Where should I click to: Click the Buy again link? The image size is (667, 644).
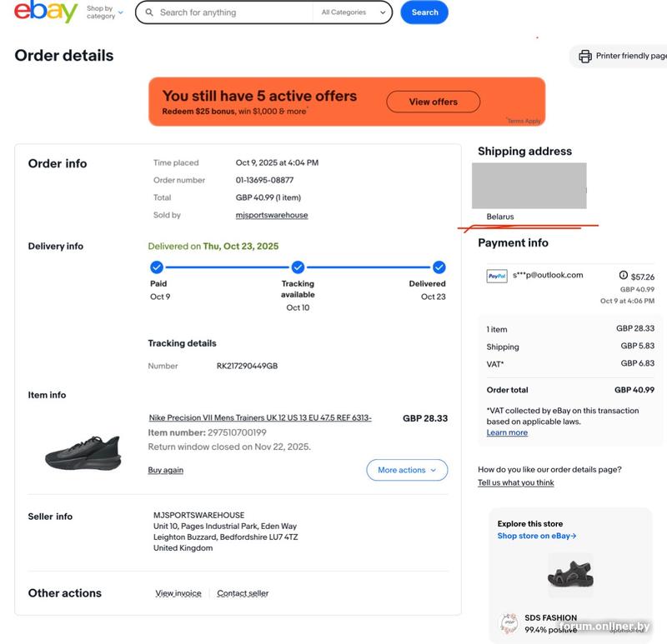tap(166, 470)
